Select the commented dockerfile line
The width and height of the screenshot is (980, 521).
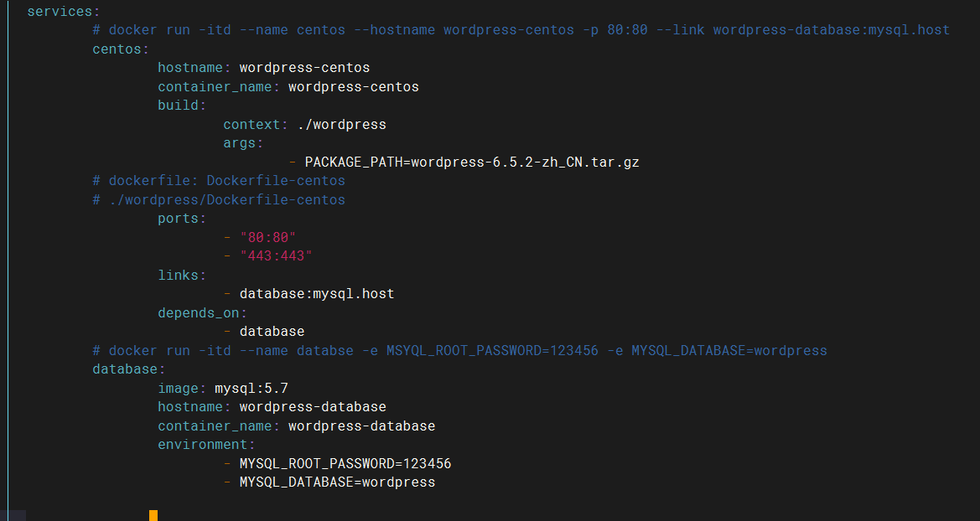(218, 180)
